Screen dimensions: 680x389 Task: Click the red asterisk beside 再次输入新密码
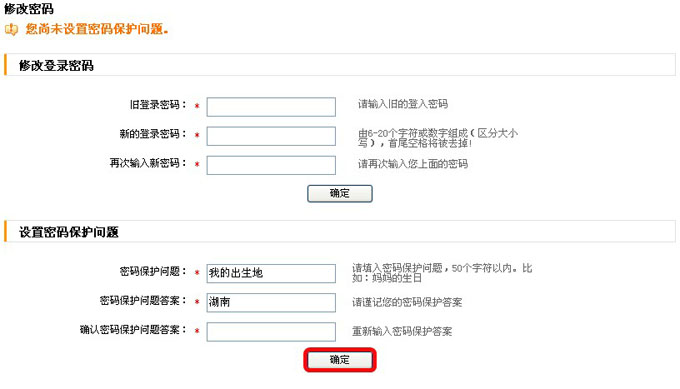point(197,164)
